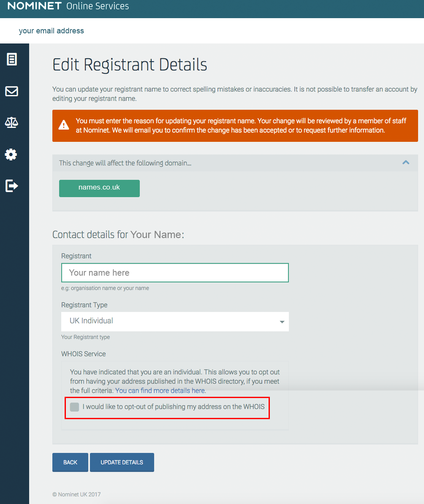
Task: Click the dropdown arrow beside UK Individual
Action: tap(282, 322)
